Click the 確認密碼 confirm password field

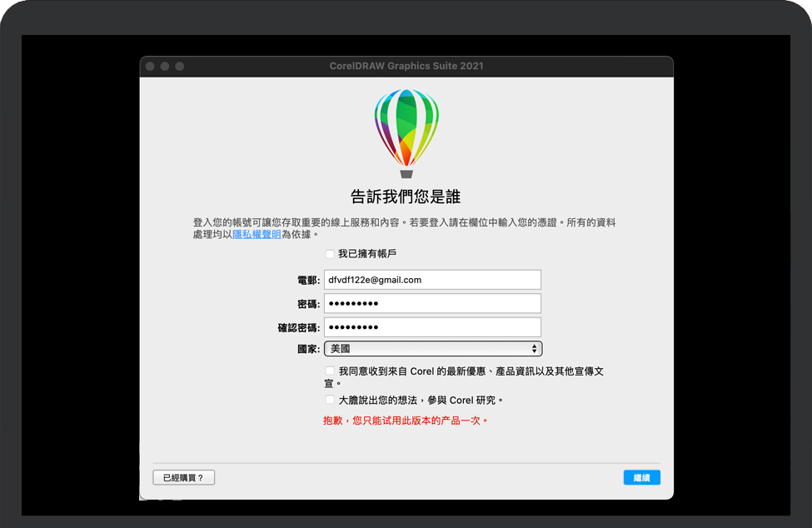click(x=432, y=326)
